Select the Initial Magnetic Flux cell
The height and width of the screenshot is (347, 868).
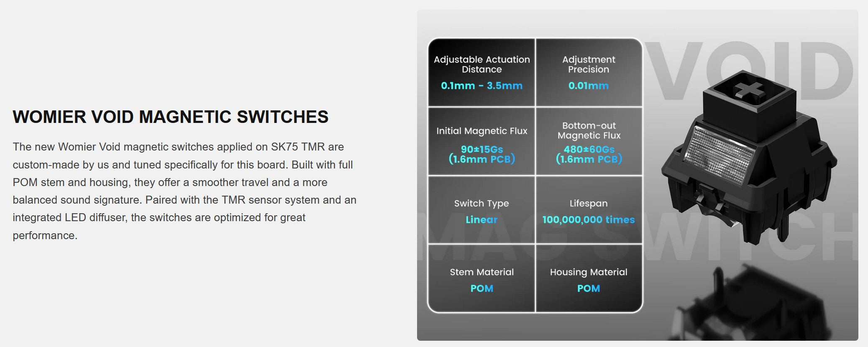pyautogui.click(x=481, y=141)
